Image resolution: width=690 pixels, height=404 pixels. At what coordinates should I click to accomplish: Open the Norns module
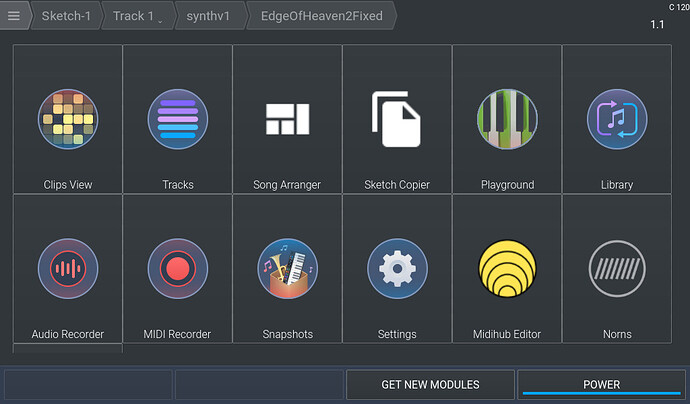click(x=617, y=268)
